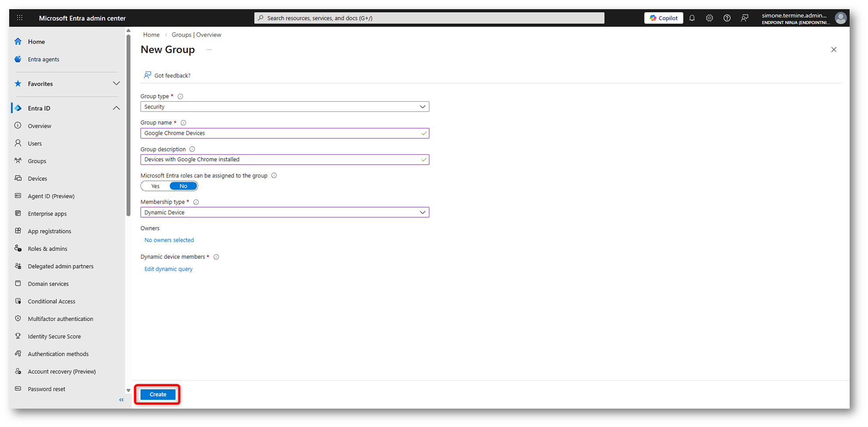
Task: Click the Entra ID diamond icon
Action: (18, 108)
